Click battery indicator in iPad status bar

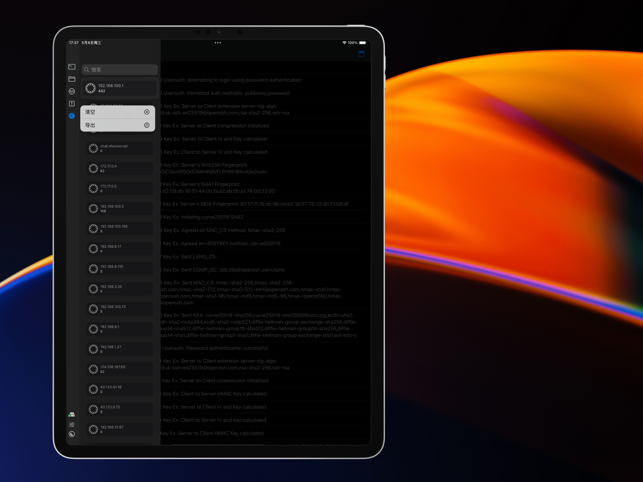pyautogui.click(x=363, y=43)
